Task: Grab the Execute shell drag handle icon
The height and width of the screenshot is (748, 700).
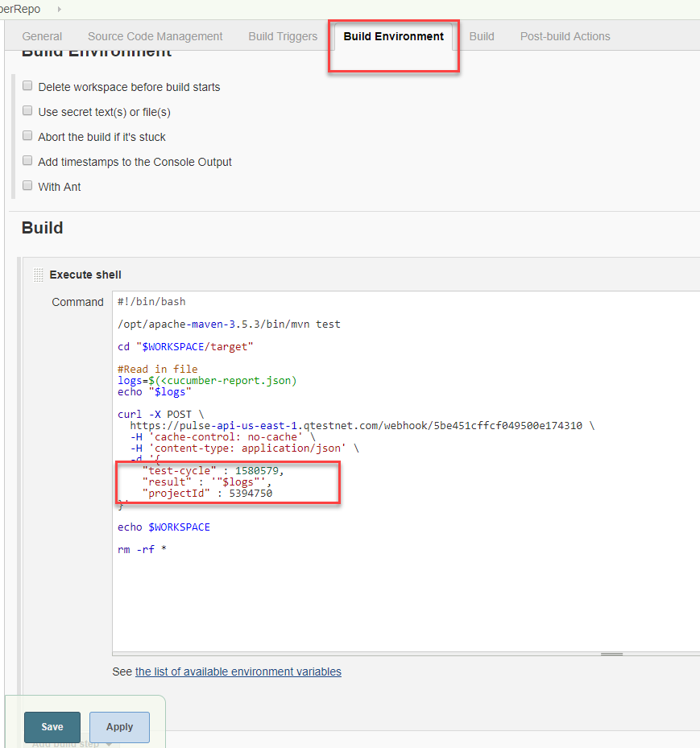Action: (x=38, y=275)
